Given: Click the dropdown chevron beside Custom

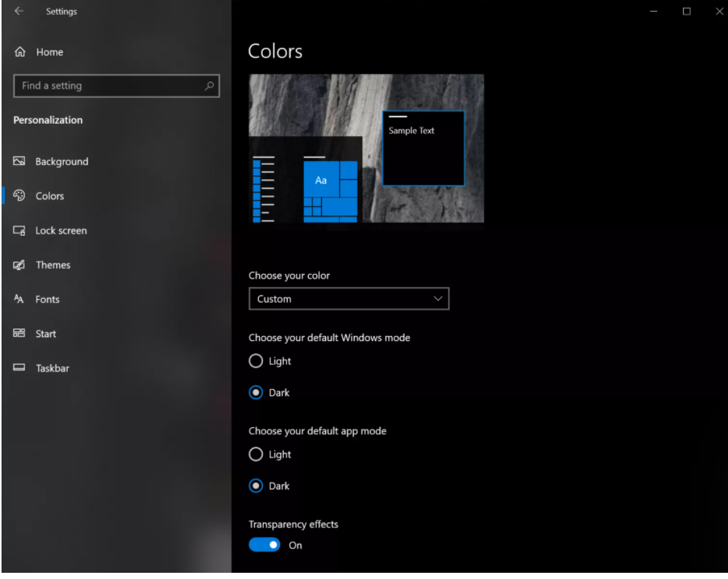Looking at the screenshot, I should click(x=438, y=298).
